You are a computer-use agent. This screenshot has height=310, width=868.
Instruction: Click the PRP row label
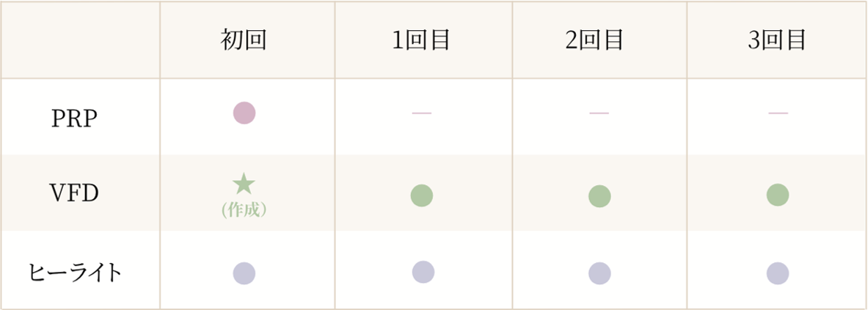point(75,120)
